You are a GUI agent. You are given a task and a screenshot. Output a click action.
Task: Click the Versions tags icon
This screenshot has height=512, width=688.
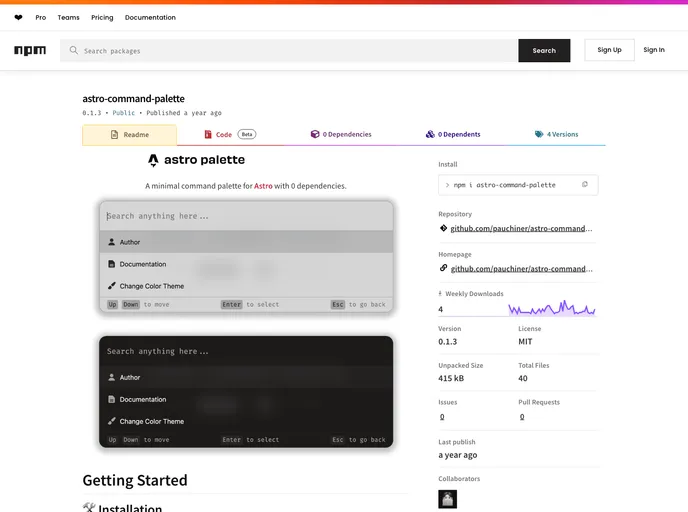[539, 134]
